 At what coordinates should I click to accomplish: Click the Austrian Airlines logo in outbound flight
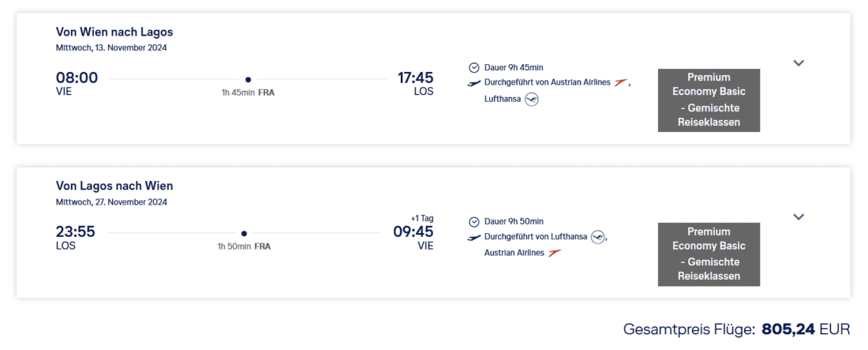[x=621, y=83]
